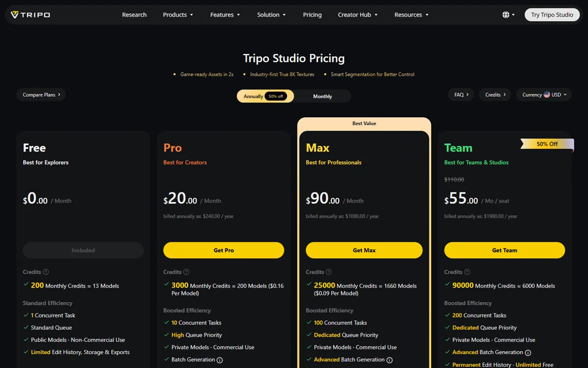
Task: Click the disabled Included button
Action: [83, 250]
